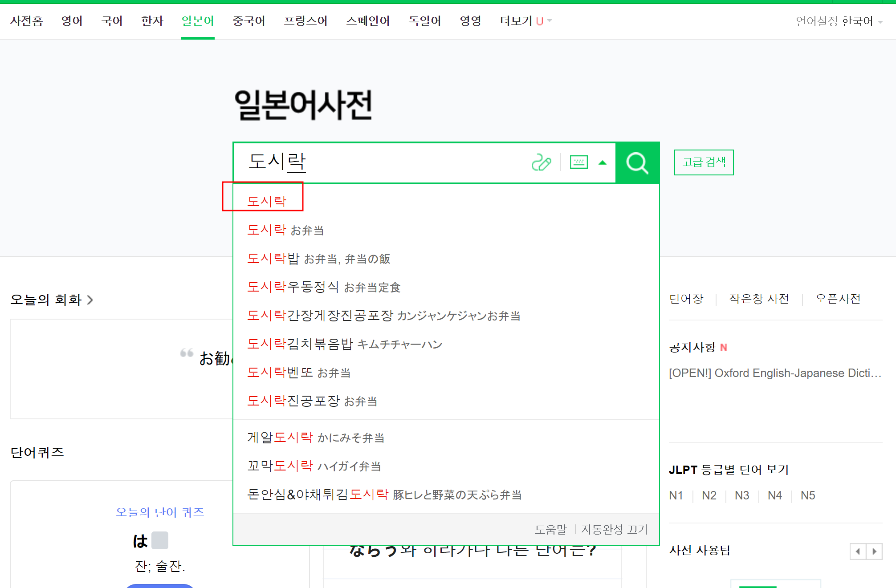This screenshot has height=588, width=896.
Task: Open the 작은창 사전 link
Action: pyautogui.click(x=759, y=299)
